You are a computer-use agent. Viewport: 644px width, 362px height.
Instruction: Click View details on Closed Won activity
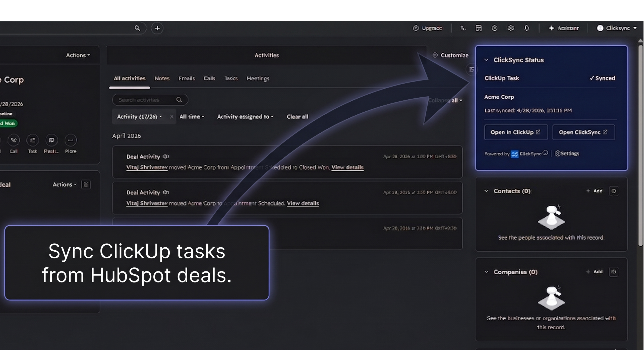coord(347,167)
